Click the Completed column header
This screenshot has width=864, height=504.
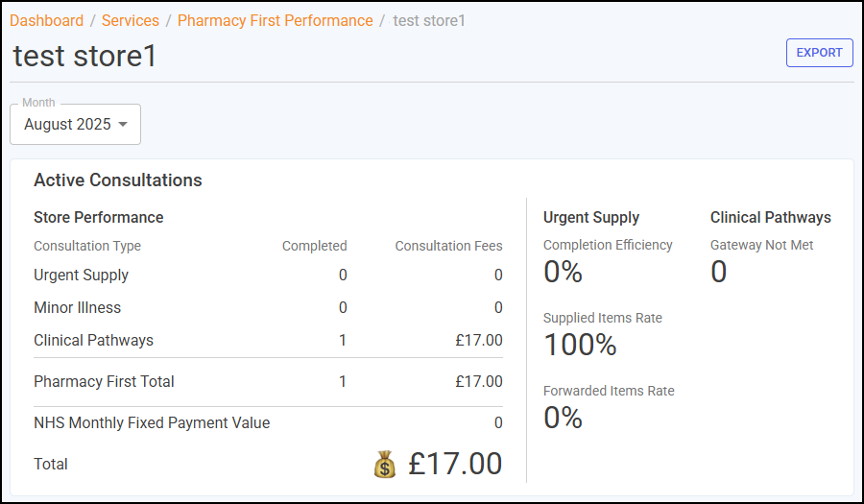point(315,246)
